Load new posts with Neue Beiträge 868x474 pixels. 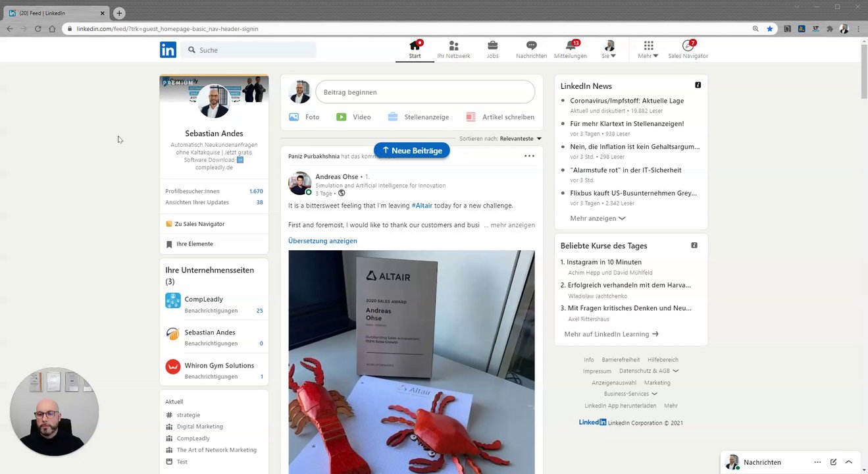[412, 151]
